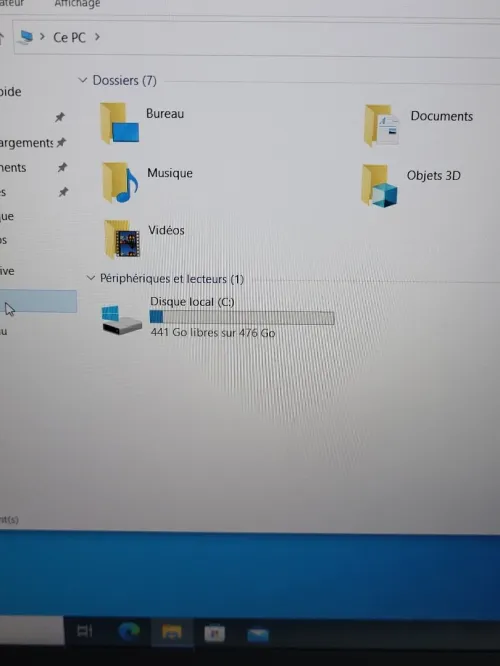The image size is (500, 666).
Task: Open the Bureau folder icon
Action: [119, 123]
